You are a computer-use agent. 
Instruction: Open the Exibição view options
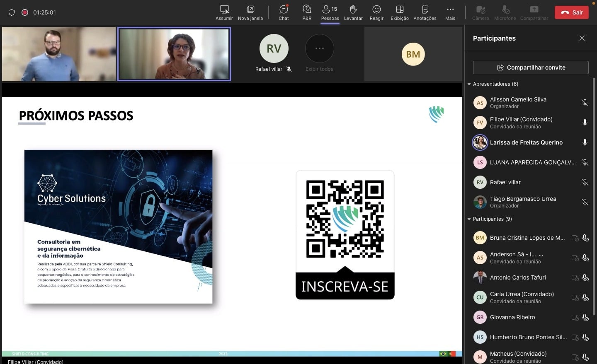click(x=400, y=12)
